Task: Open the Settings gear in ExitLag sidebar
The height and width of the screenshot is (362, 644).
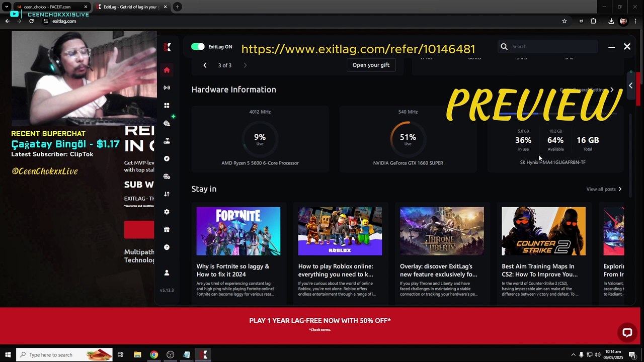Action: tap(167, 212)
